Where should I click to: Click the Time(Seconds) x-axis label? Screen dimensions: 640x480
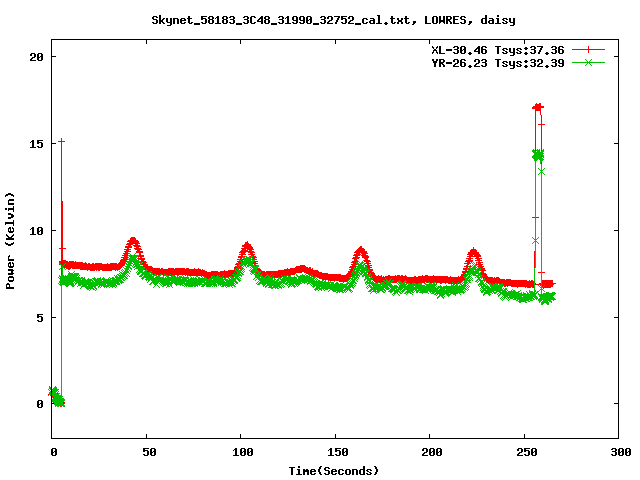coord(333,471)
